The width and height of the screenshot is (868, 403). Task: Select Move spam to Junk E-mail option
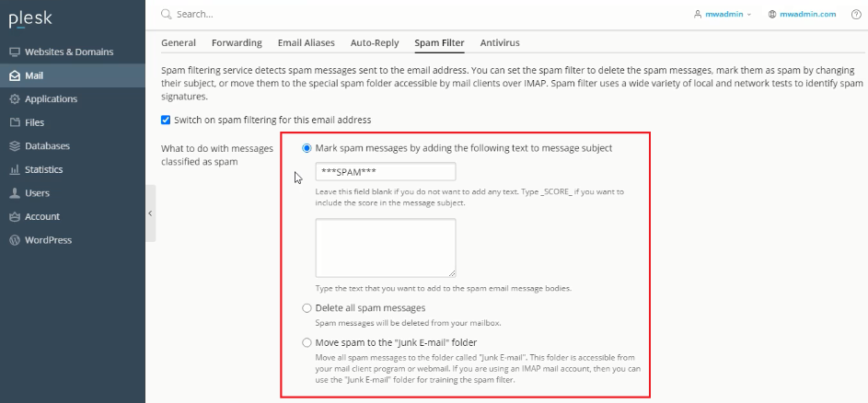[307, 342]
